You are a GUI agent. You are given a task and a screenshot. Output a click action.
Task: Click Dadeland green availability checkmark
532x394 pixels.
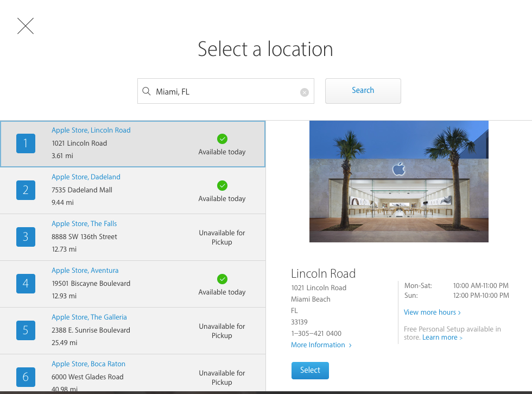(x=222, y=185)
